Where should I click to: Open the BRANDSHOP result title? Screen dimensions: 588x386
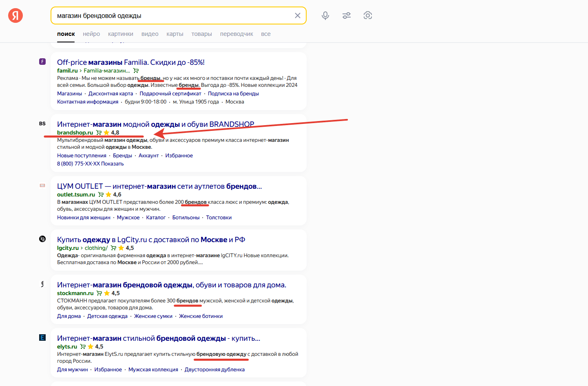[156, 124]
